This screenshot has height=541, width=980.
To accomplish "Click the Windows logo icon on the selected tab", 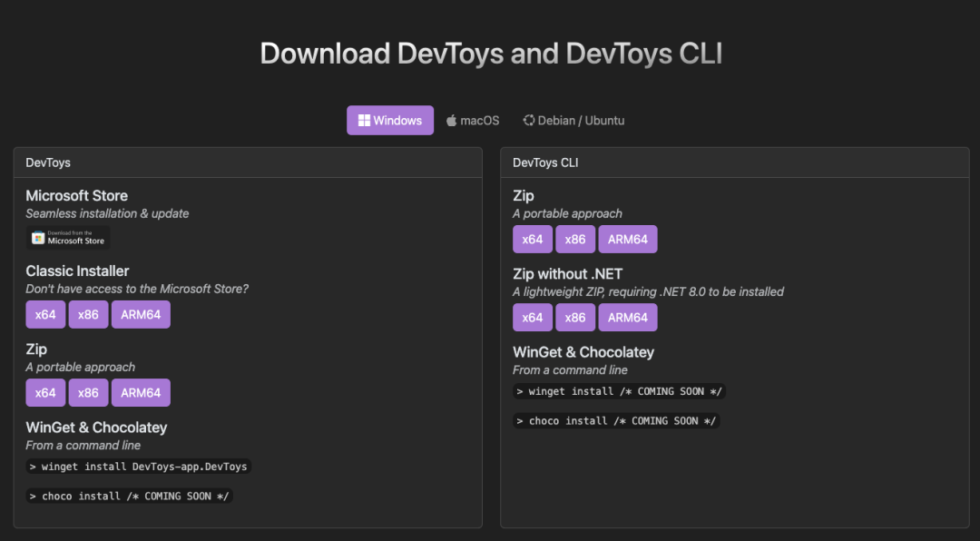I will (366, 120).
